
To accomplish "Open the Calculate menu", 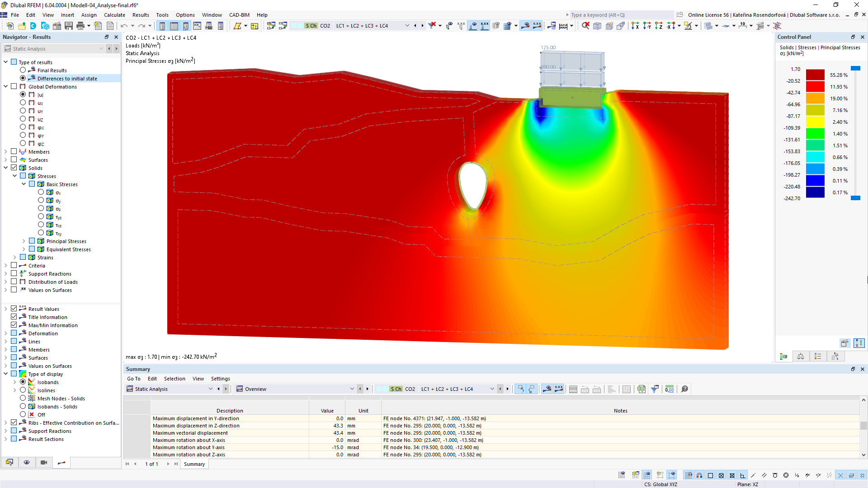I will (115, 14).
